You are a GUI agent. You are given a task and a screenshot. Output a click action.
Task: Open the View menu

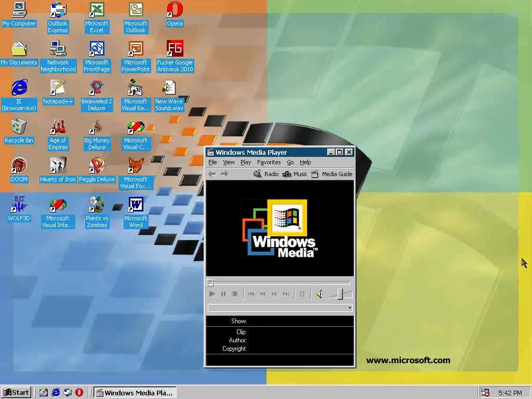229,162
